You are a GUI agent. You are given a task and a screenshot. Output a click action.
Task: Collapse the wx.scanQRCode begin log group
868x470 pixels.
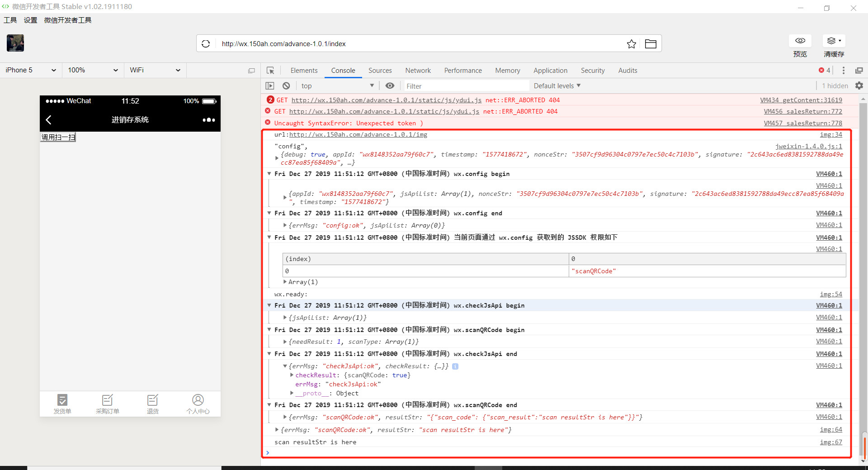[269, 330]
